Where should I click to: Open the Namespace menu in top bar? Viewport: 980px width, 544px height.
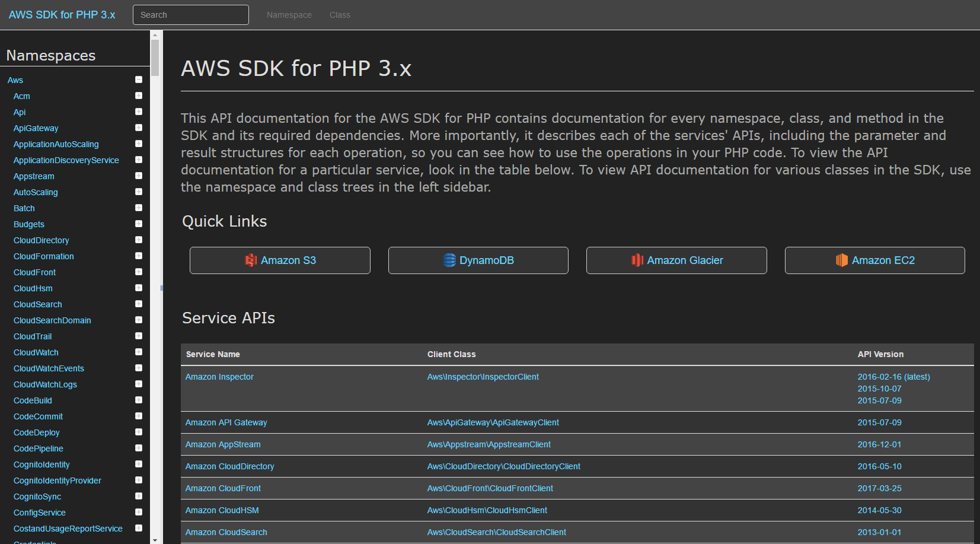289,15
